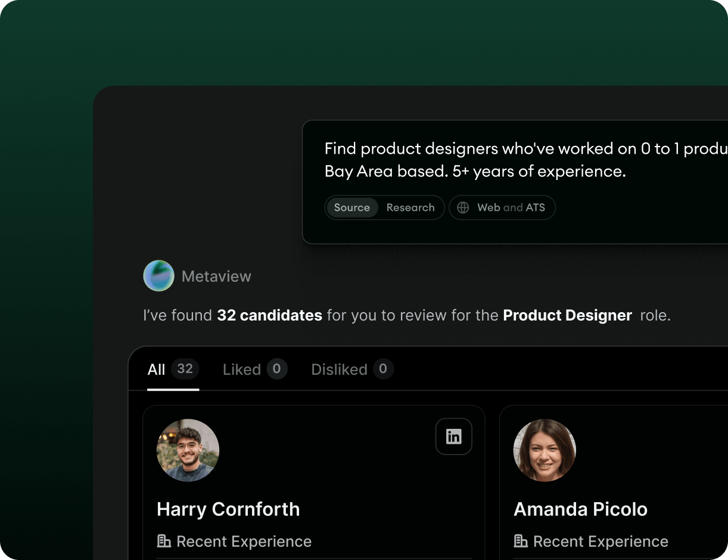Switch to the All candidates tab

[x=173, y=369]
